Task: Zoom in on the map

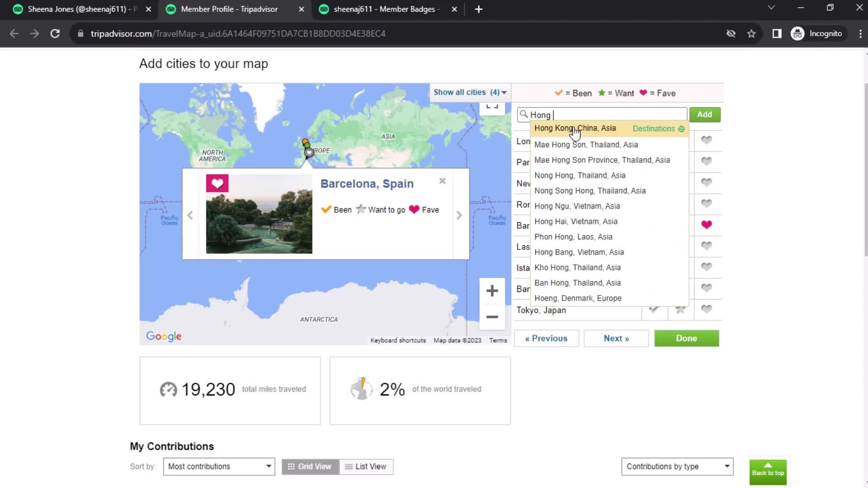Action: [492, 291]
